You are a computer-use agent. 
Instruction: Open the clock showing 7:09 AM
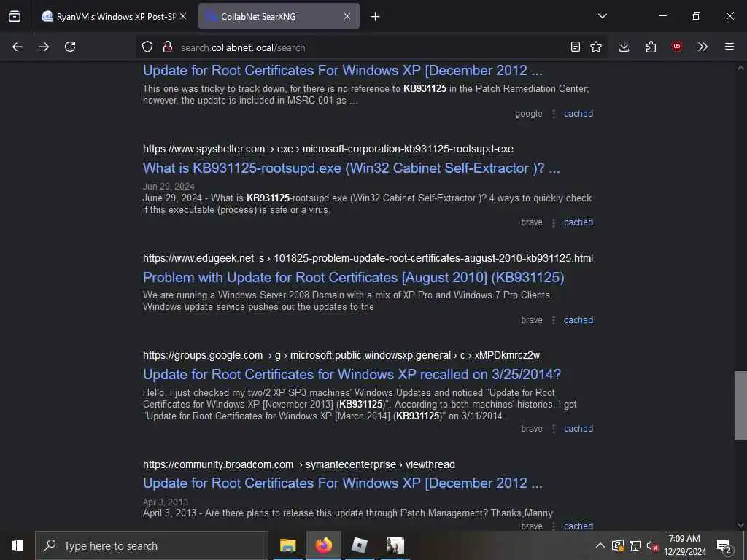coord(684,545)
